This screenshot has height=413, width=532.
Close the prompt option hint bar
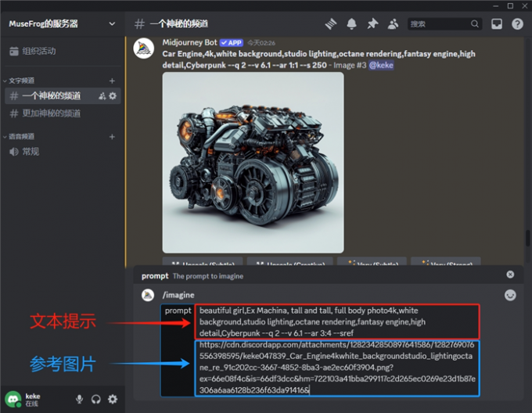click(510, 275)
